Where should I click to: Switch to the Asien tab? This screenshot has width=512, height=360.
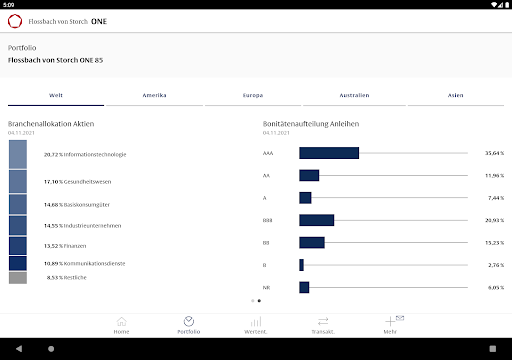tap(456, 95)
